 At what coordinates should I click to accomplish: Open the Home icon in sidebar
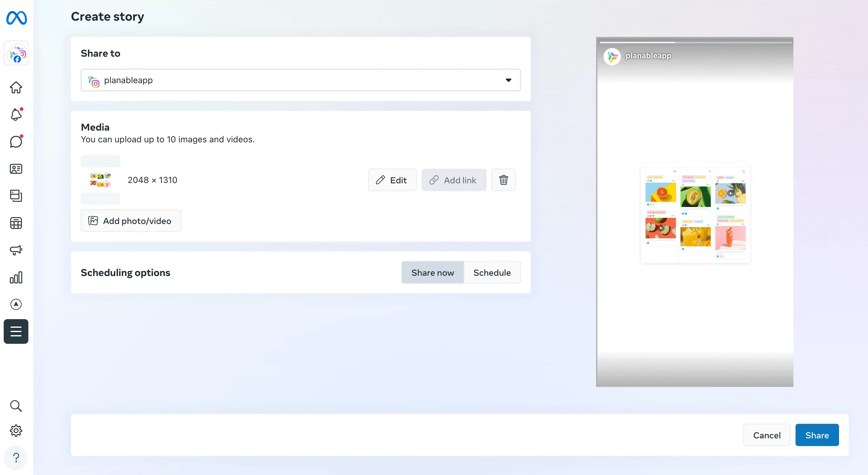pos(16,87)
